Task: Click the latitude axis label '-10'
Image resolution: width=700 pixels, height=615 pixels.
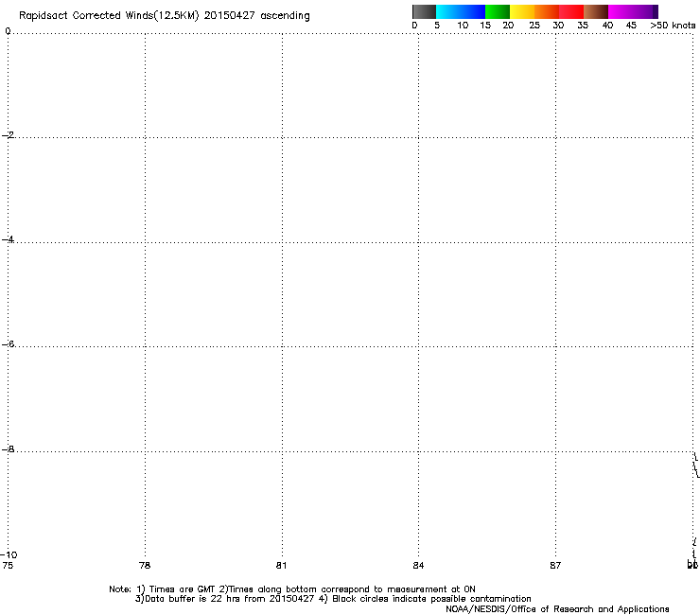Action: click(9, 554)
